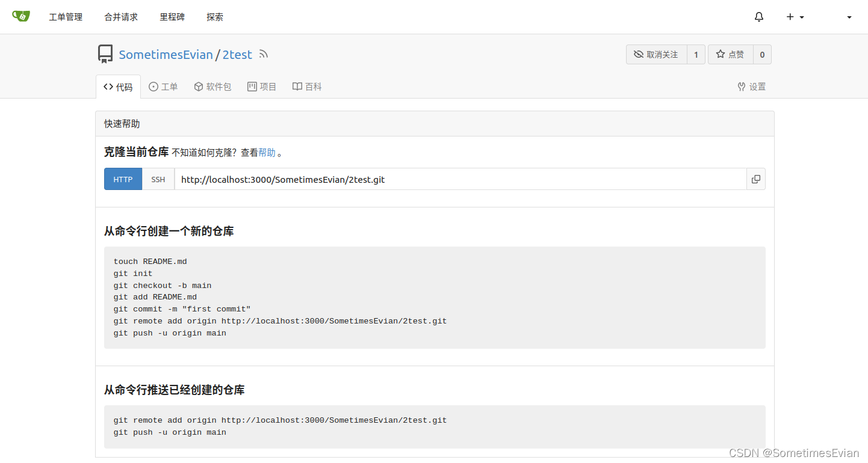The height and width of the screenshot is (463, 868).
Task: Click the clone URL input field
Action: tap(460, 179)
